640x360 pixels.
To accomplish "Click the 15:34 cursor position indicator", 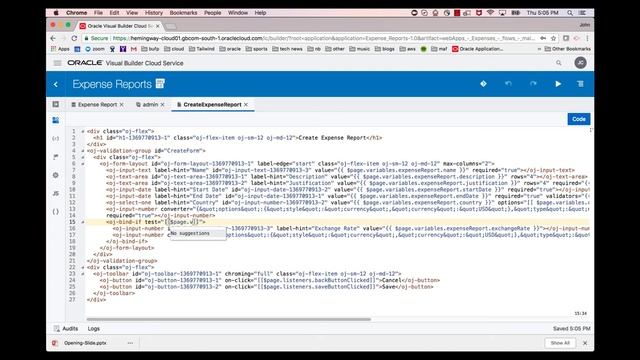I will pyautogui.click(x=580, y=313).
